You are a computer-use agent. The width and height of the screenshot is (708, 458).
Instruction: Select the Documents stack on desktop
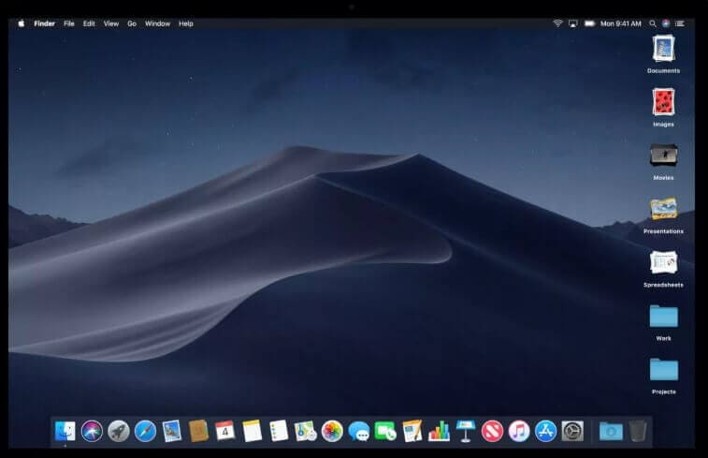[663, 49]
